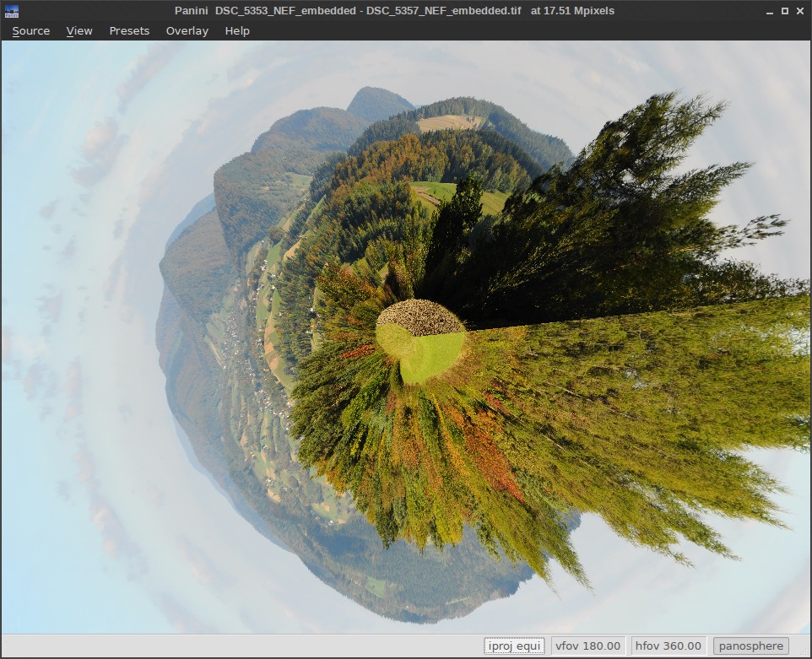The width and height of the screenshot is (812, 659).
Task: Click the iproj equi status button
Action: point(514,646)
